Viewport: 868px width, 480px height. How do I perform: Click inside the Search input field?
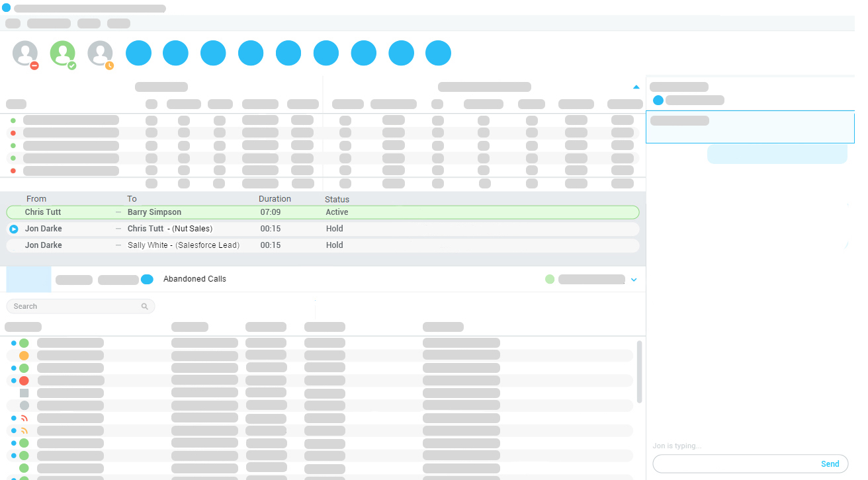tap(73, 307)
